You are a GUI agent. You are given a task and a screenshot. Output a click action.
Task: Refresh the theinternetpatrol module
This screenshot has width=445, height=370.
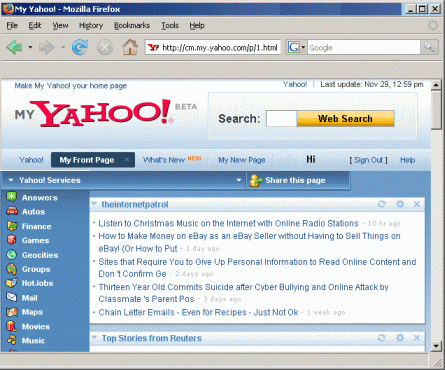pos(382,204)
